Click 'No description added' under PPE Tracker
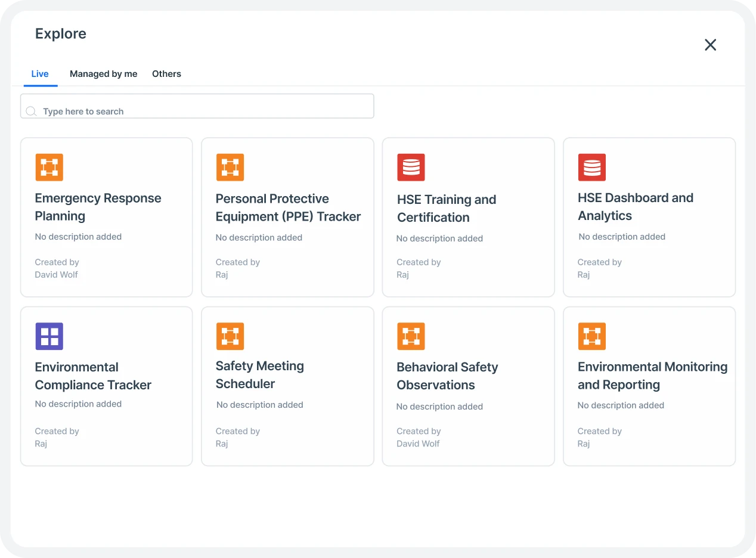 (x=259, y=237)
